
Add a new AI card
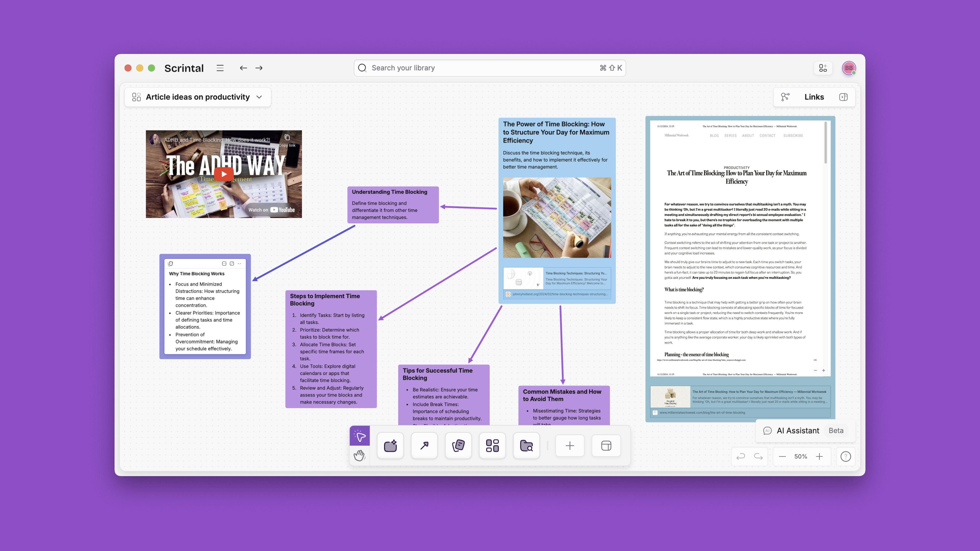(390, 446)
